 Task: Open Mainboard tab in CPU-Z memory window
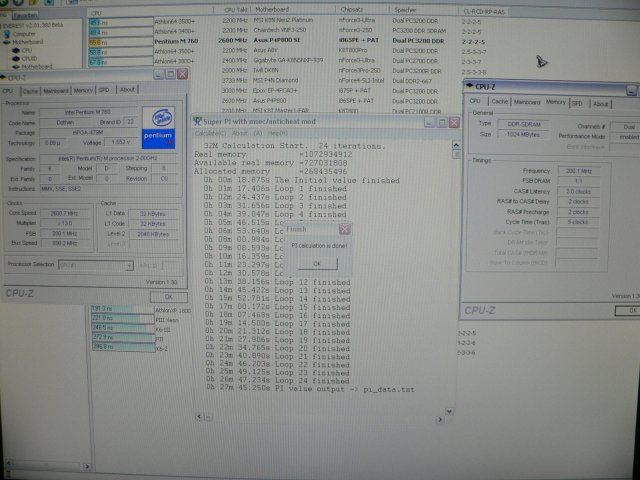[527, 102]
